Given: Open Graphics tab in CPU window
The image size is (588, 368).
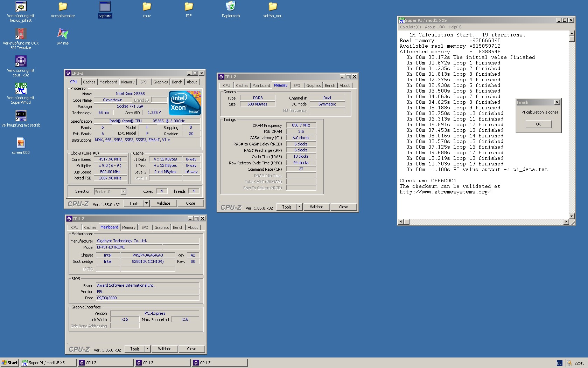Looking at the screenshot, I should [160, 82].
